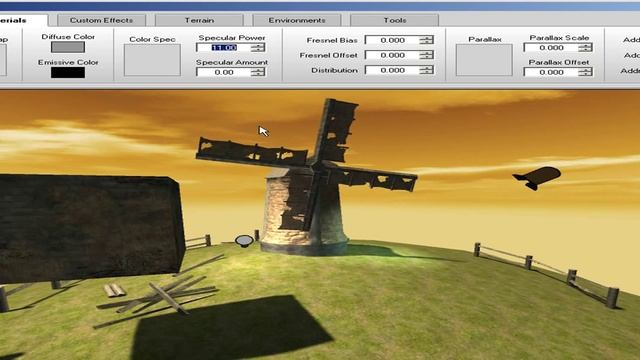Click the Color Spec texture slot
This screenshot has height=360, width=640.
pyautogui.click(x=152, y=60)
